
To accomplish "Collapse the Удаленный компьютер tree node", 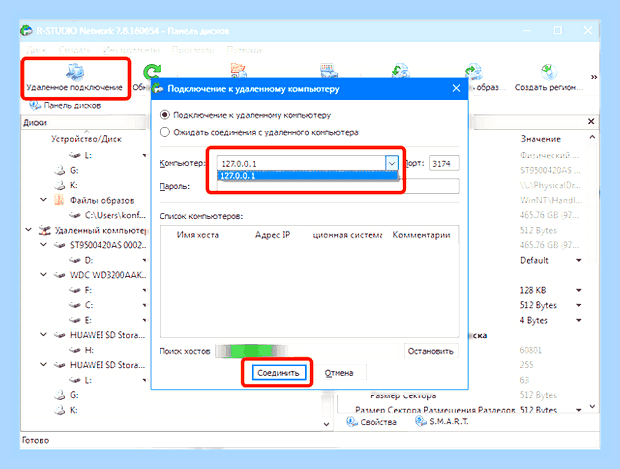I will coord(28,230).
